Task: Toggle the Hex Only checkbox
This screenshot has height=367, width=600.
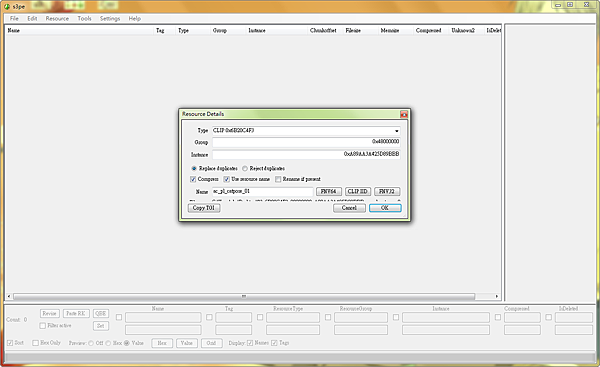Action: [36, 343]
